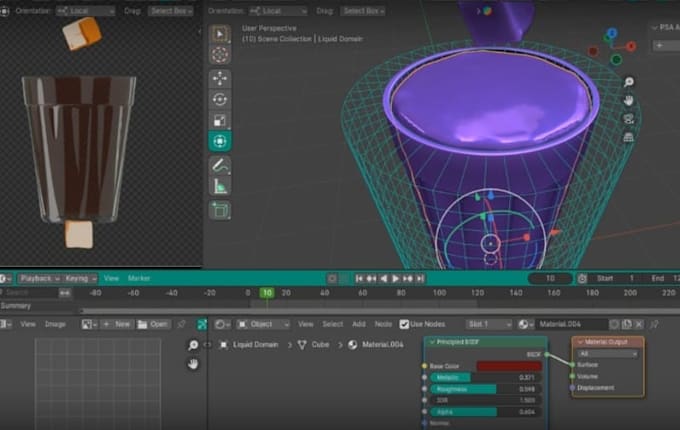680x430 pixels.
Task: Toggle the node editor pin icon
Action: tap(655, 324)
